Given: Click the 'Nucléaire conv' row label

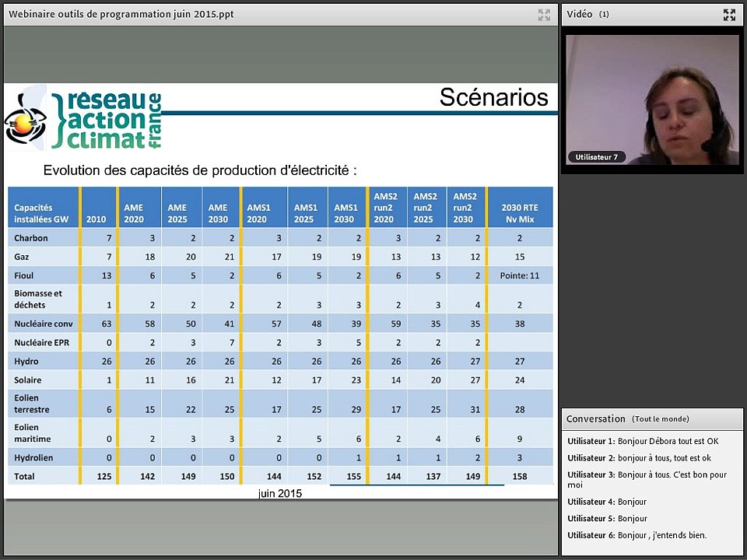Looking at the screenshot, I should click(x=44, y=324).
